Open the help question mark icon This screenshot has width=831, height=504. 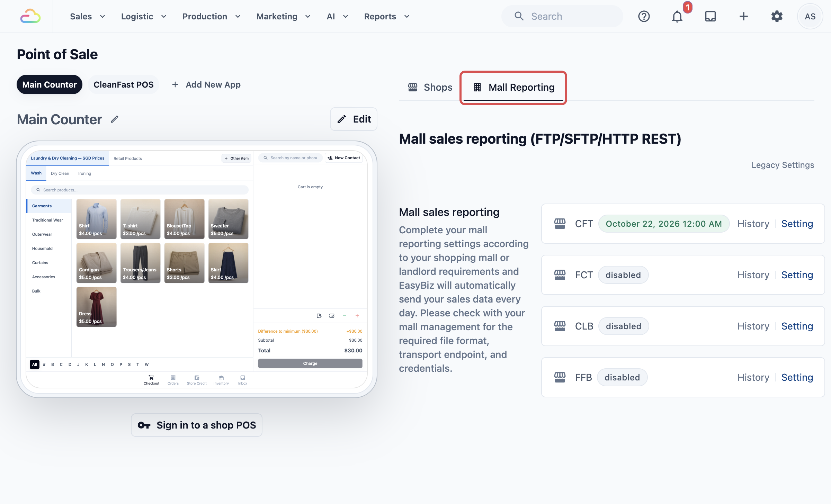coord(644,16)
